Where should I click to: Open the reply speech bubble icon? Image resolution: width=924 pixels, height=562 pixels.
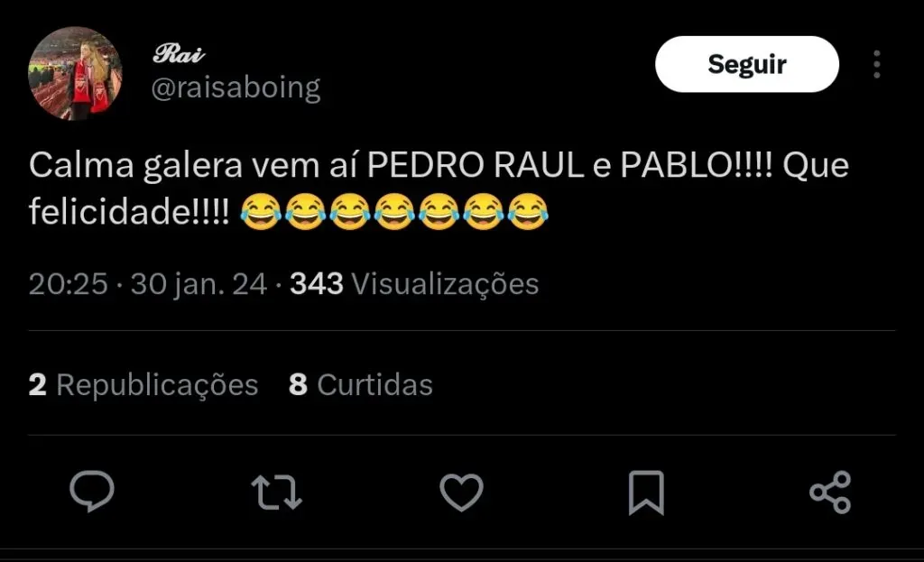[92, 492]
